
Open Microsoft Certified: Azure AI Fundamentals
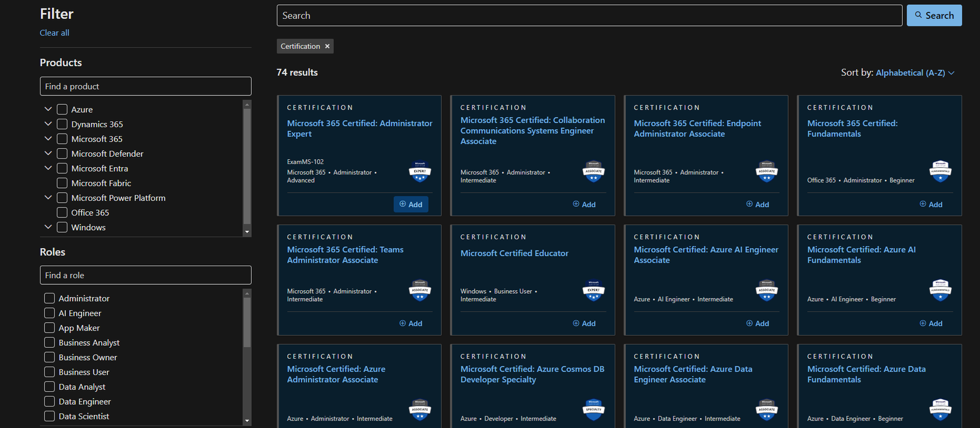point(861,255)
